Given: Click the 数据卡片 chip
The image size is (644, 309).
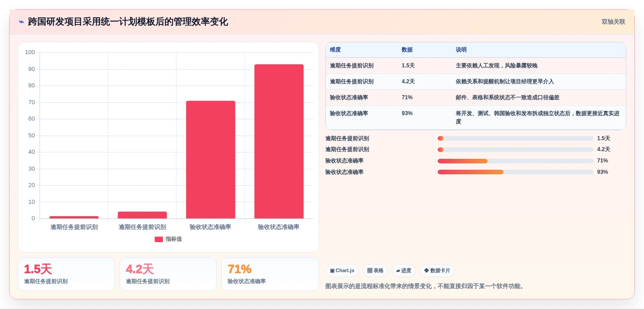Looking at the screenshot, I should (437, 271).
